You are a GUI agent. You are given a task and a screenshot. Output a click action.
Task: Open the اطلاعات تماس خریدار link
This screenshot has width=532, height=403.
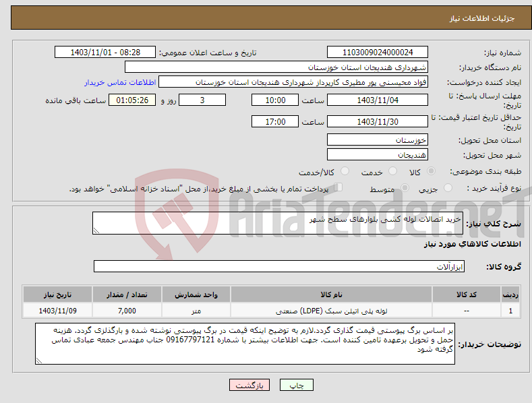120,82
